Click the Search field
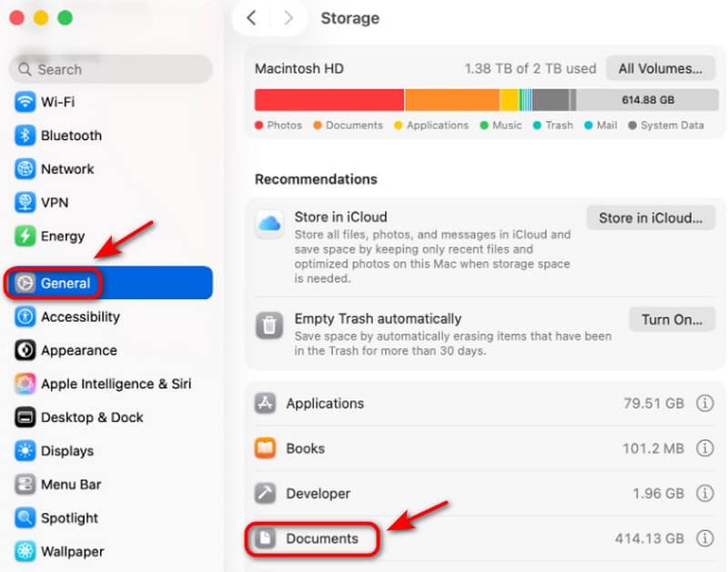 [x=111, y=69]
